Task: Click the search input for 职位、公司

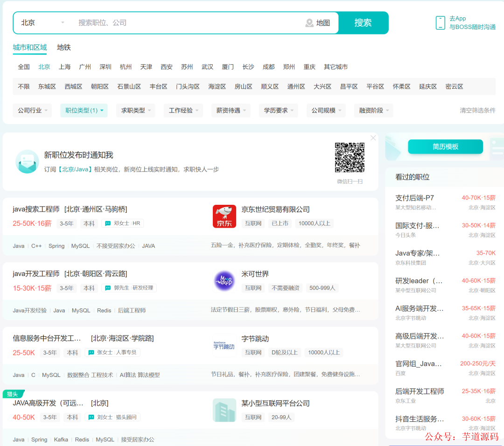Action: (189, 23)
